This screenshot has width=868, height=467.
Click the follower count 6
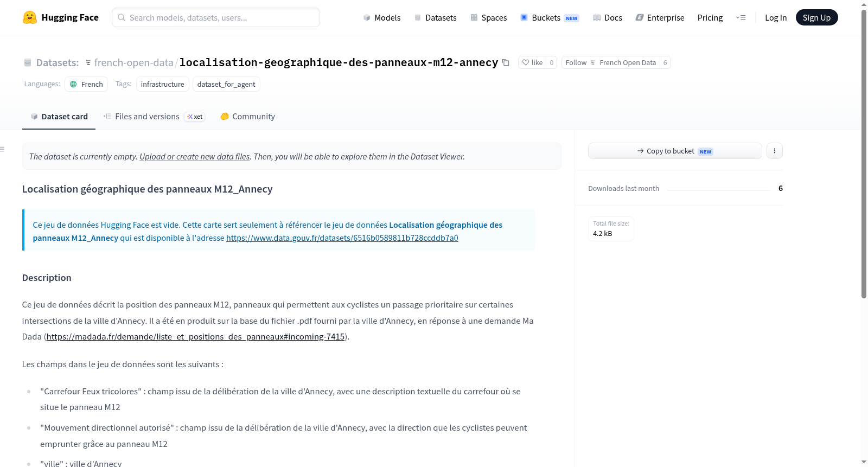click(x=665, y=62)
